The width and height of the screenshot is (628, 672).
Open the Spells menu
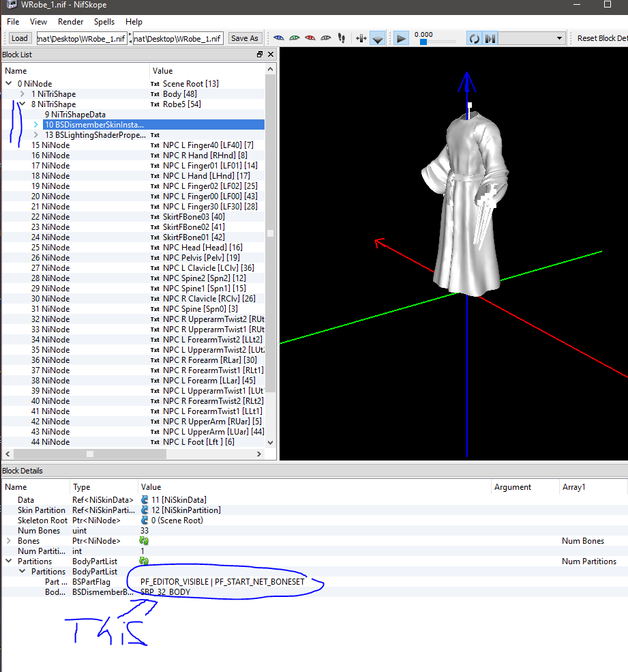(x=104, y=21)
